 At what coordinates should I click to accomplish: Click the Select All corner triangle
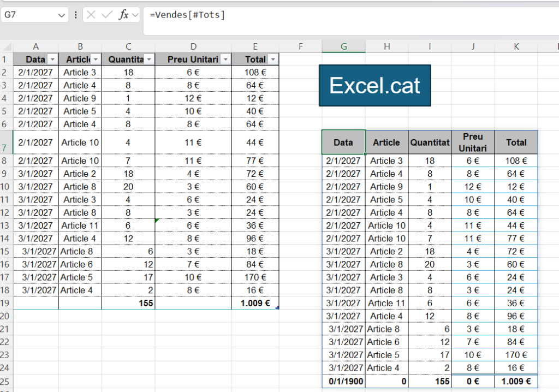(7, 47)
